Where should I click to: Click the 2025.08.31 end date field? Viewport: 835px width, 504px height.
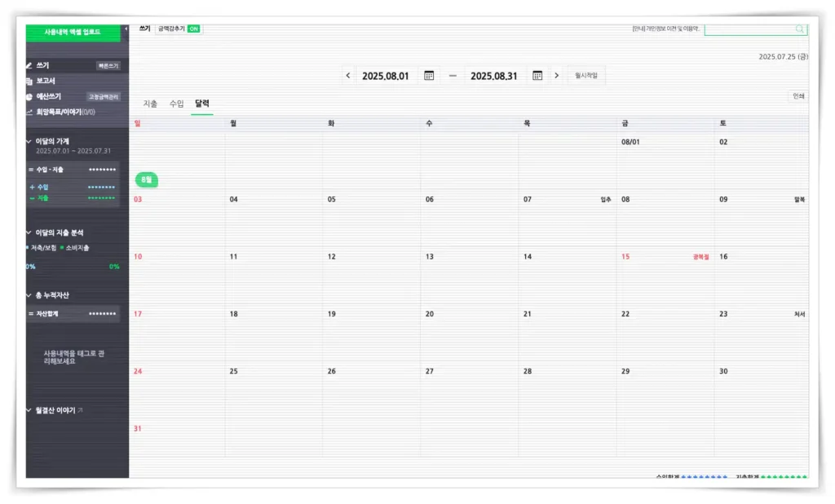493,76
